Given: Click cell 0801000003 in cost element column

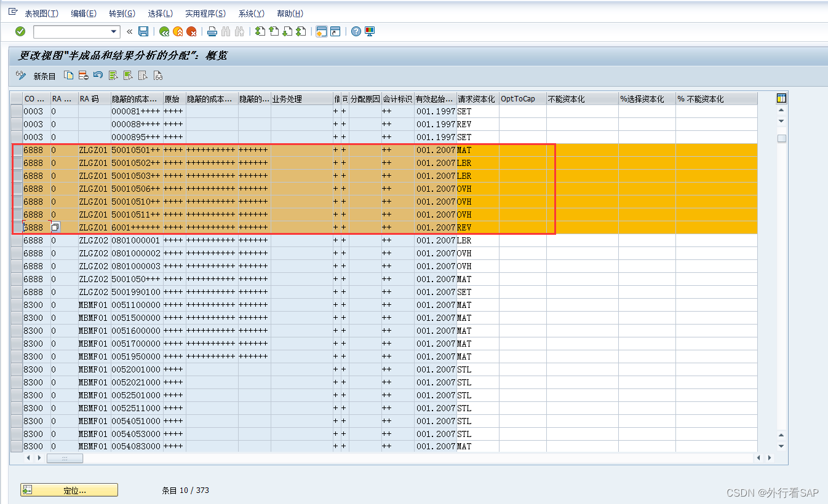Looking at the screenshot, I should point(137,266).
